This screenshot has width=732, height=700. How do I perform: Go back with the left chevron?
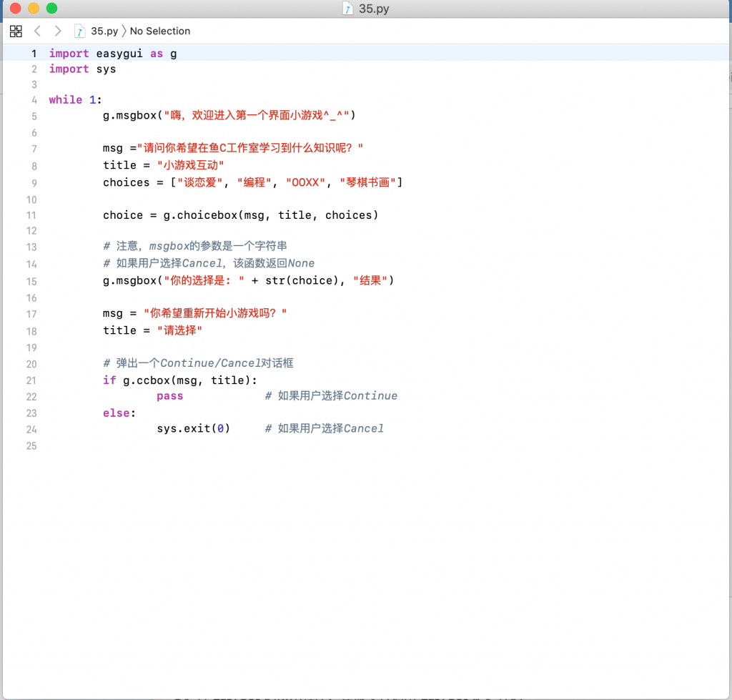38,31
